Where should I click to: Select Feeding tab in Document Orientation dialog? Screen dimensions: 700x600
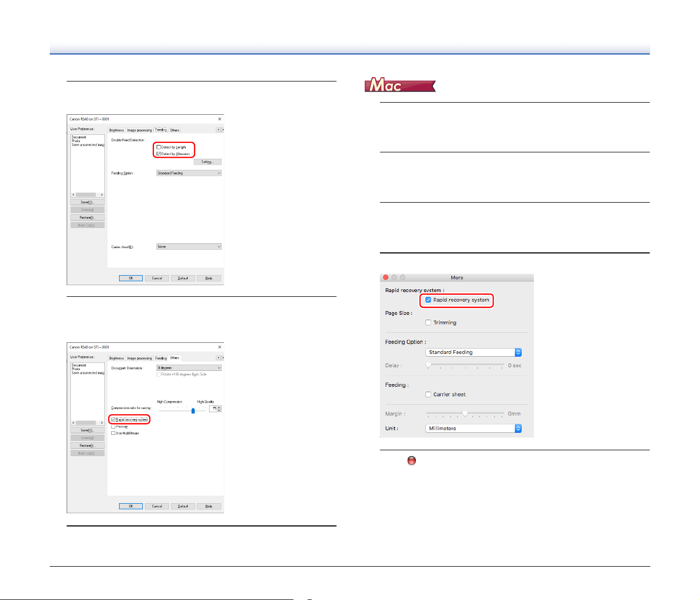tap(161, 358)
